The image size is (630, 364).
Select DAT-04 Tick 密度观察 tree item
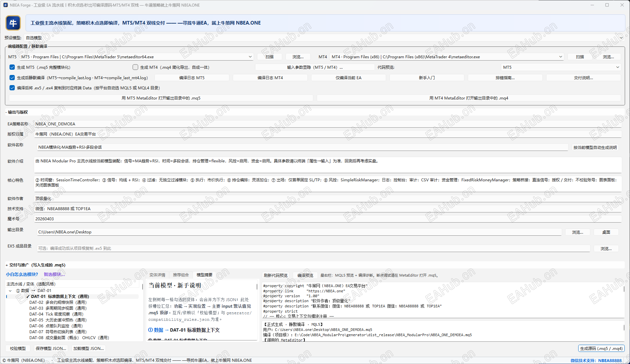coord(56,314)
